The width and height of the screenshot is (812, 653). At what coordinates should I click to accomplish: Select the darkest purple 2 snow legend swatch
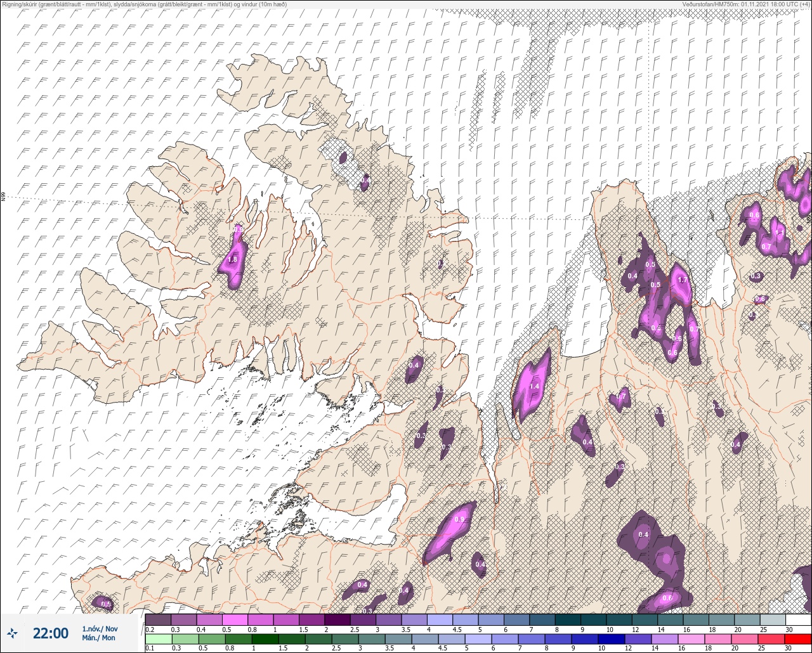tap(337, 619)
